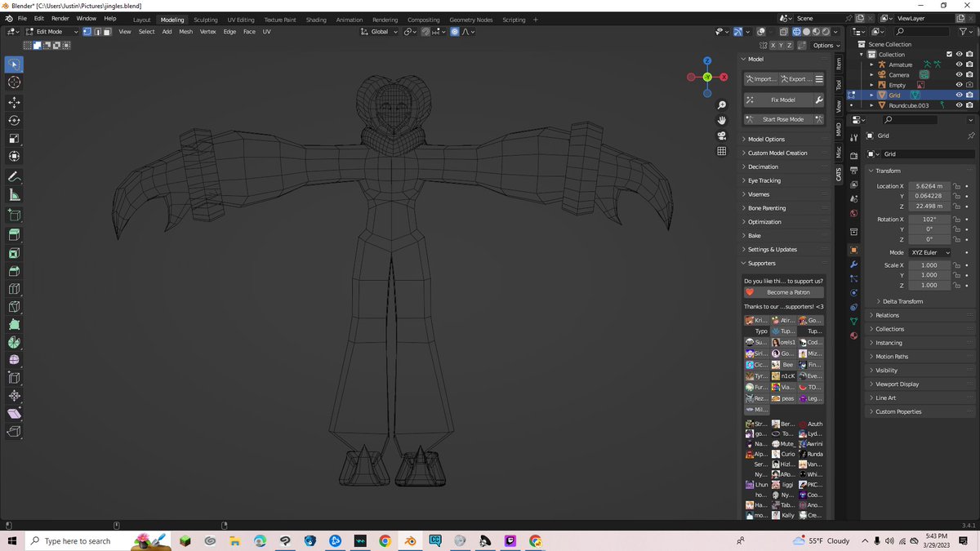980x551 pixels.
Task: Click the viewport zoom magnifier icon
Action: (722, 105)
